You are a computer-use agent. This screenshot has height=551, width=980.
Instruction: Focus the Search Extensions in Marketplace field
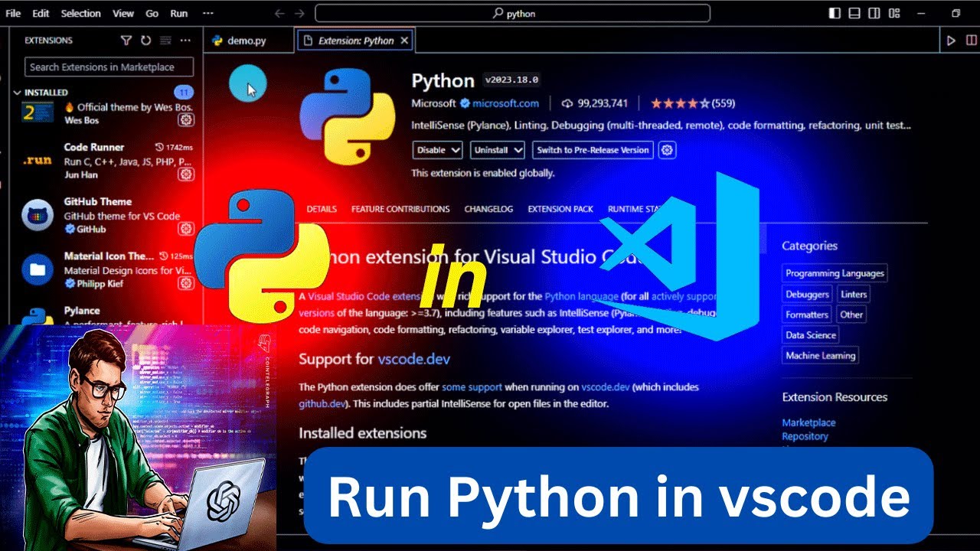tap(109, 67)
